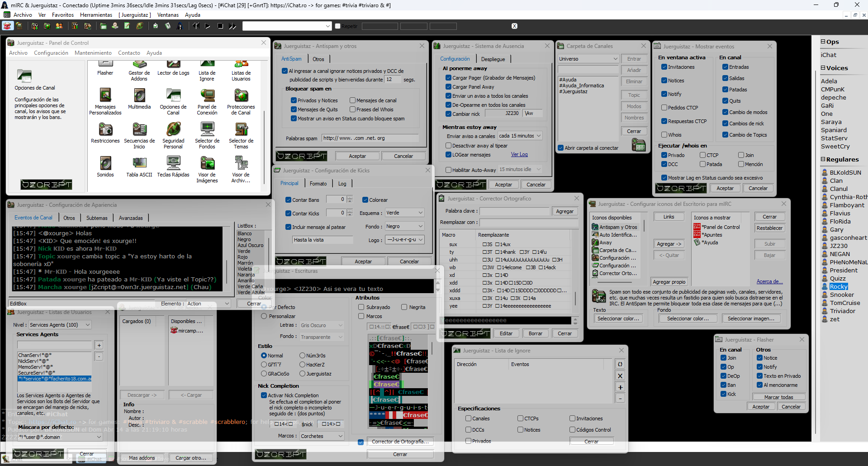Select Naranja color in ListBox
Image resolution: width=868 pixels, height=466 pixels.
pos(246,275)
